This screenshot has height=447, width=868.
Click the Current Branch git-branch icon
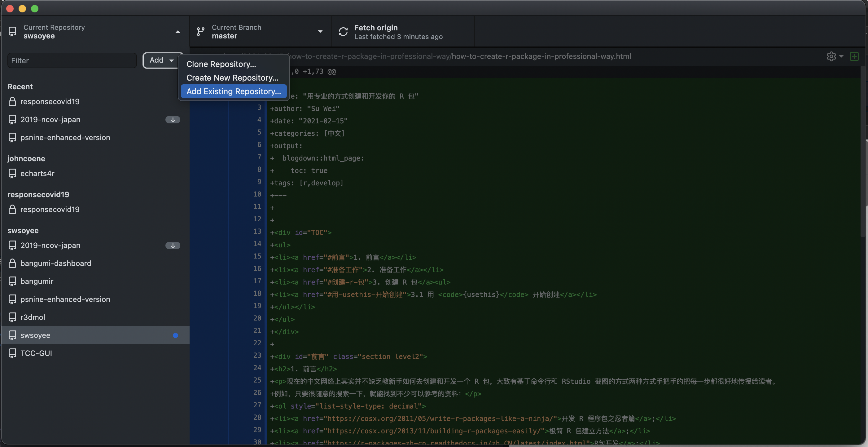click(x=200, y=32)
